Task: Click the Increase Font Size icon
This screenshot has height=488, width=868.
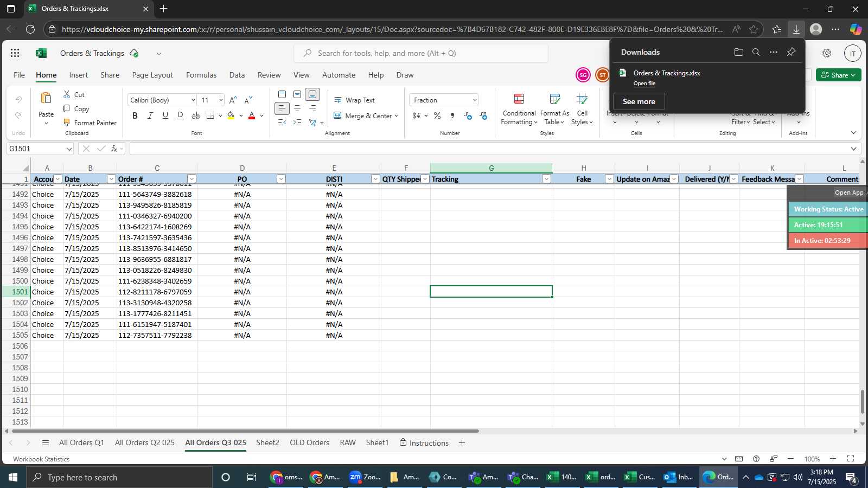Action: pos(233,100)
